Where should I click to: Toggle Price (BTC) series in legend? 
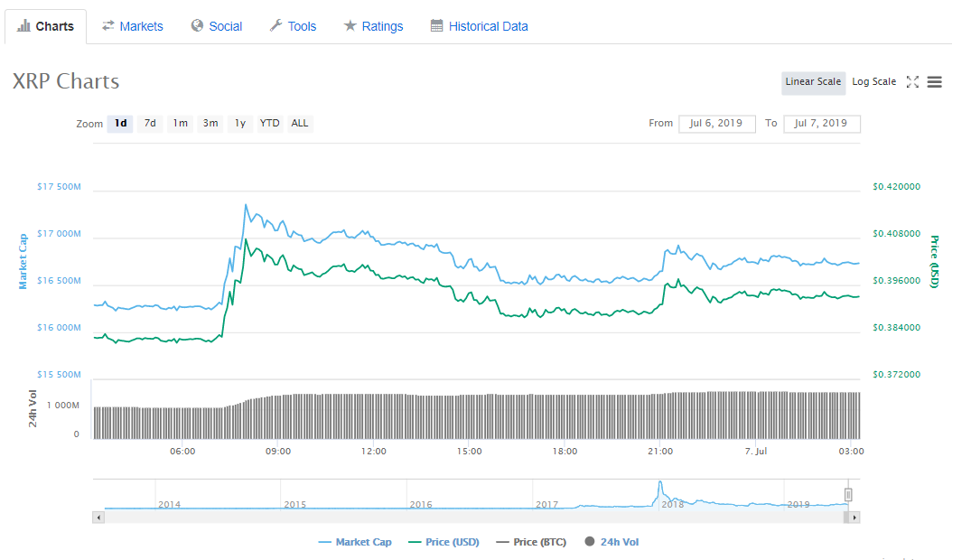[531, 542]
